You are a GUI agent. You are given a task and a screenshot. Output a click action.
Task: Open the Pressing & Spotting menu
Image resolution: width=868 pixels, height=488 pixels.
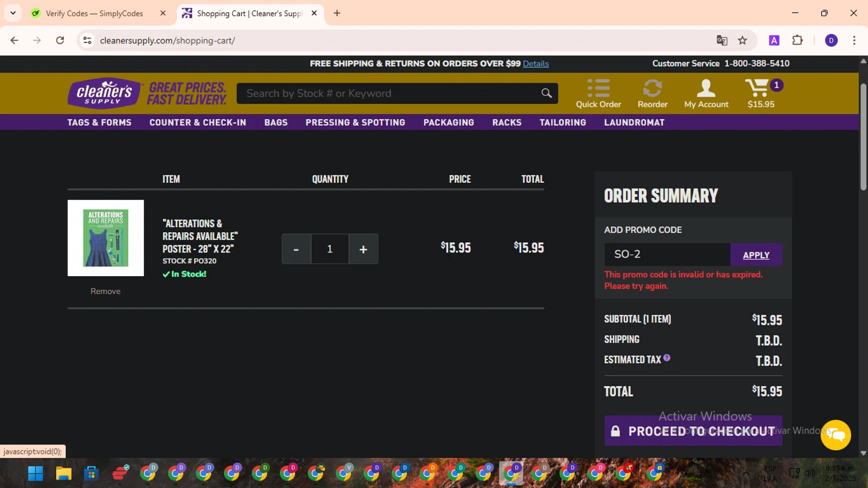(x=355, y=123)
